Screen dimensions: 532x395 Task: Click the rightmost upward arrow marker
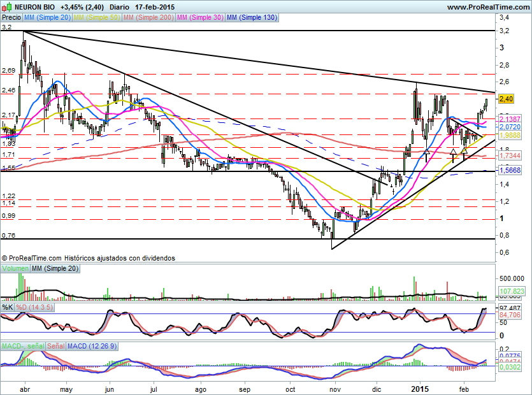464,154
